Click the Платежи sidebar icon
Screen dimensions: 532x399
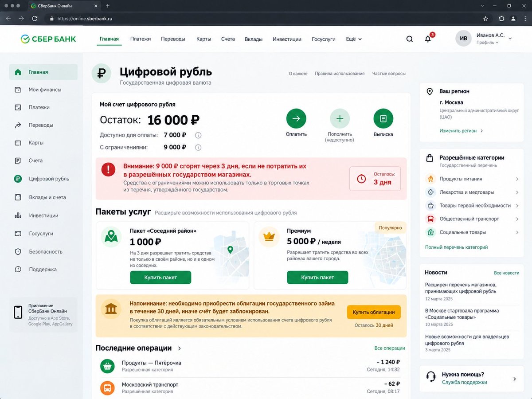18,107
